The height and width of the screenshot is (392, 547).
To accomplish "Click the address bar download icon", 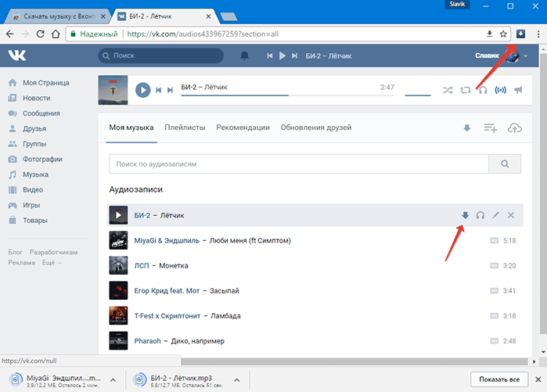I will tap(489, 34).
